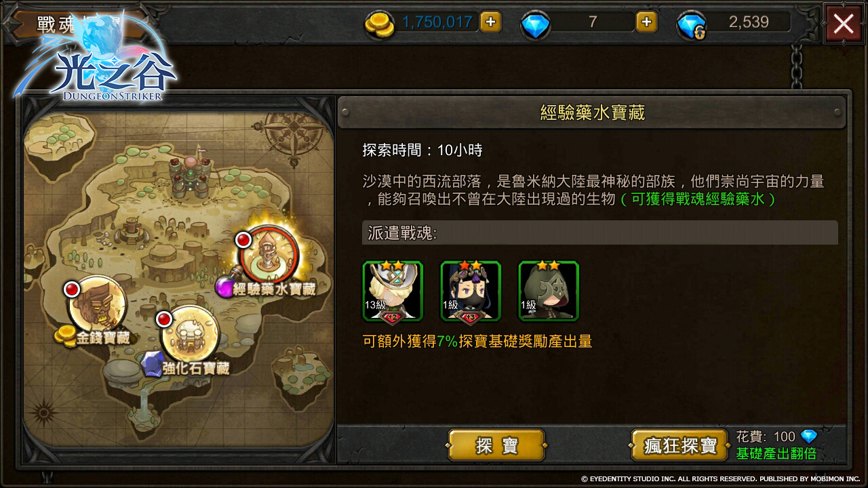Click the 探寶 explore button
868x488 pixels.
point(496,445)
